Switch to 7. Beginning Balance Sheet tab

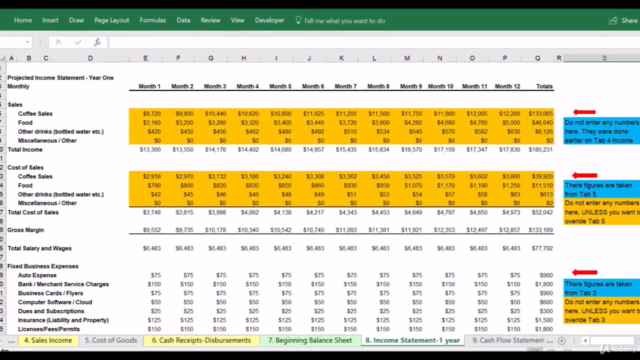(x=310, y=340)
